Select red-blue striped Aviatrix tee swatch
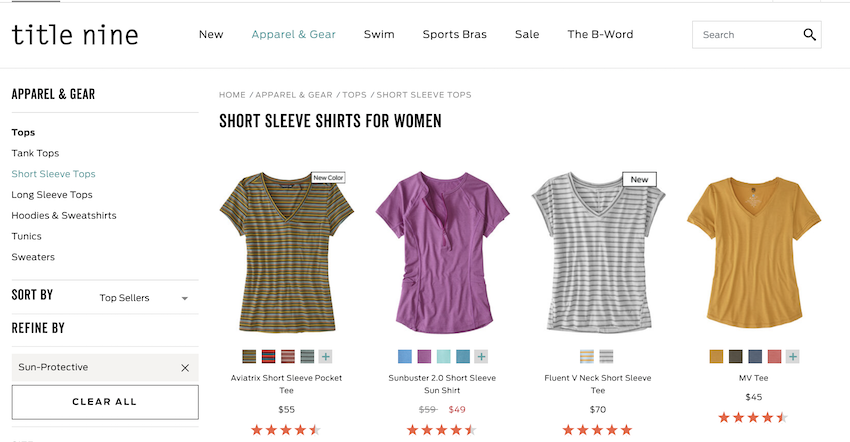Image resolution: width=850 pixels, height=442 pixels. tap(268, 356)
